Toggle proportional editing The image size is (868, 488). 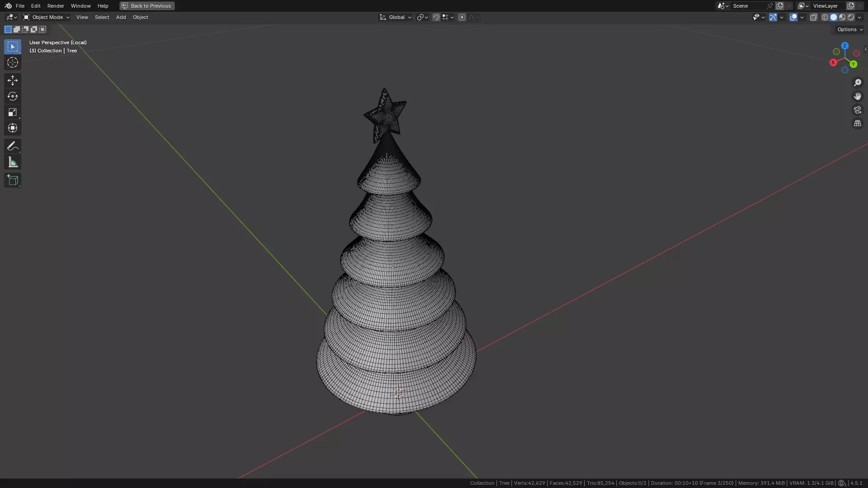tap(462, 17)
